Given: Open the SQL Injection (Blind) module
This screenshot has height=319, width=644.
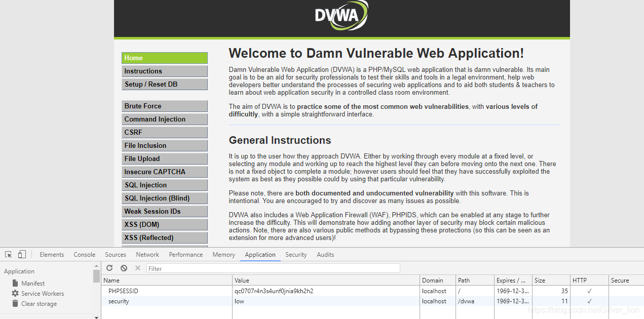Looking at the screenshot, I should pos(165,198).
